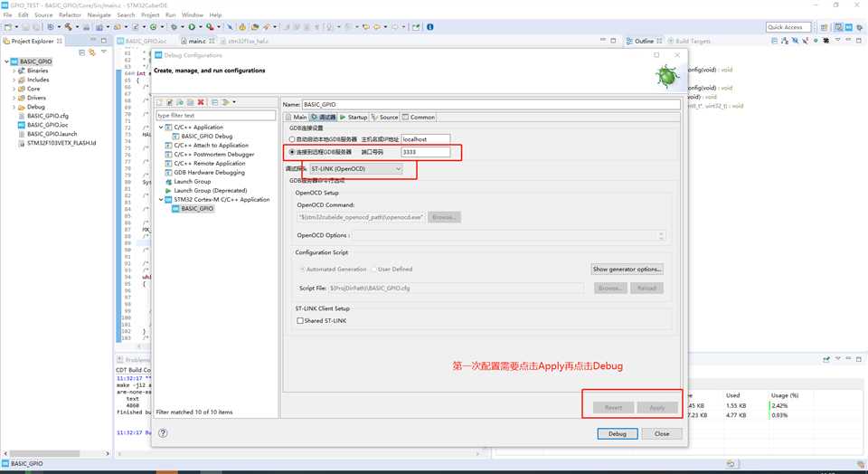Open the Startup tab in Debug Configurations
This screenshot has height=474, width=868.
(354, 117)
